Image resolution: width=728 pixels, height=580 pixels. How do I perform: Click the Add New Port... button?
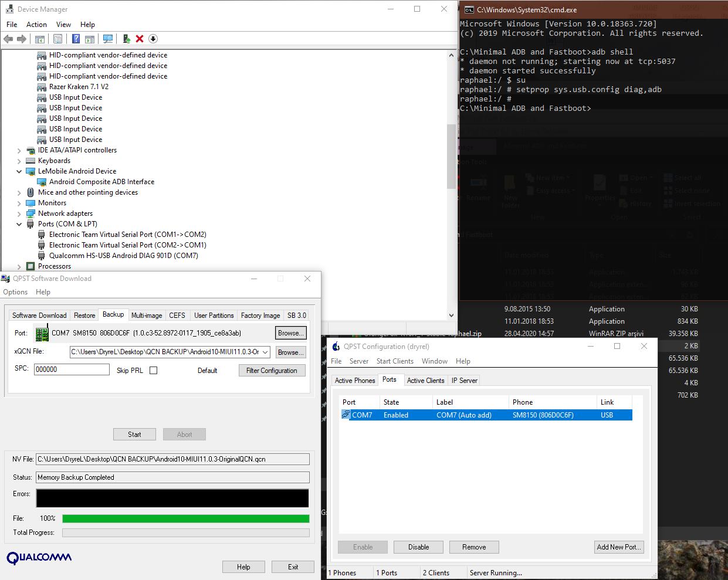(x=619, y=547)
